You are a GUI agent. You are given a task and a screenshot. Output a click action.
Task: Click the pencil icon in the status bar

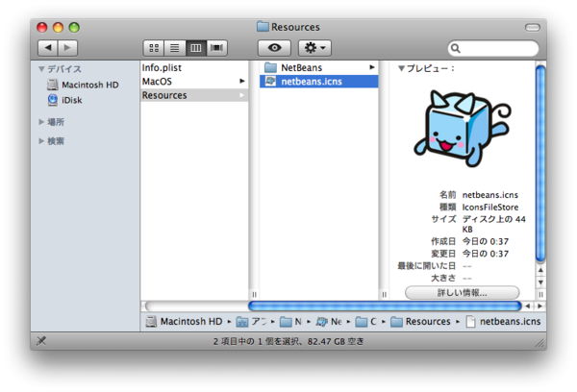pos(41,341)
